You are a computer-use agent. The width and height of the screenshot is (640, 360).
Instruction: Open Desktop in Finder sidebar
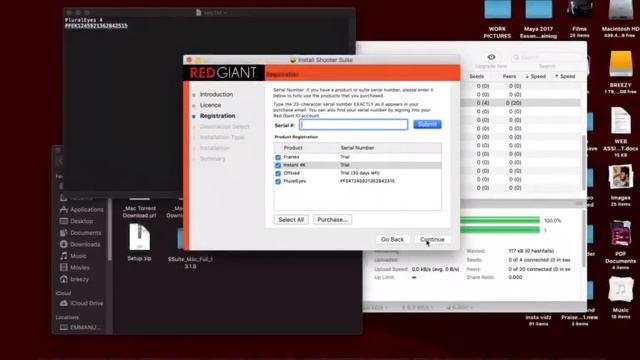click(77, 221)
